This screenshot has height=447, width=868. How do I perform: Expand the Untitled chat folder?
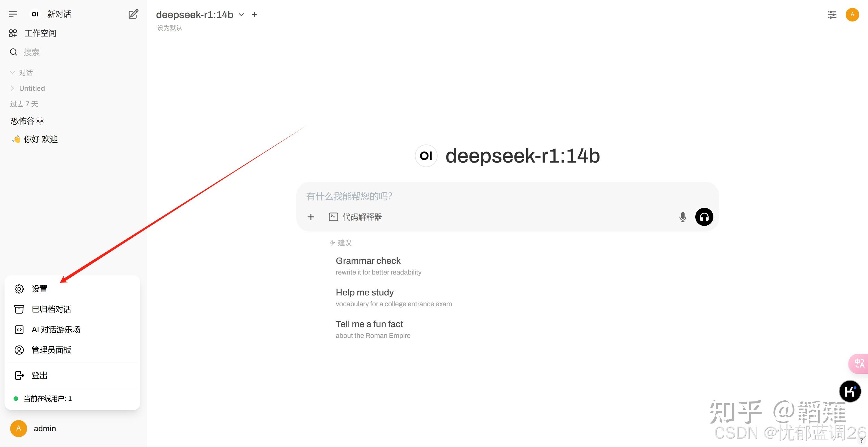click(x=12, y=88)
